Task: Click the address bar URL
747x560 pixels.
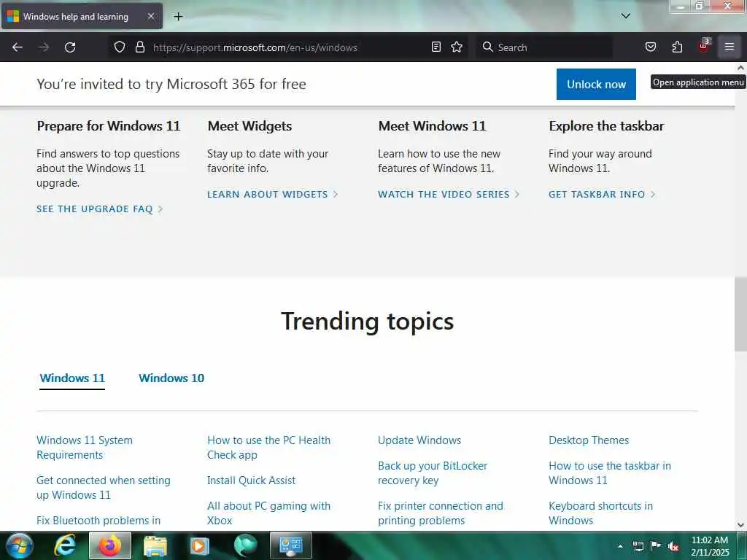Action: click(x=255, y=47)
